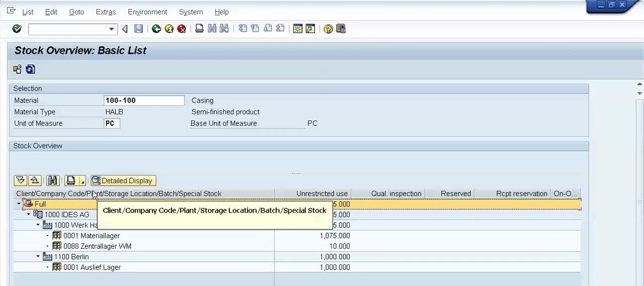This screenshot has width=644, height=286.
Task: Click the new selection icon under the title
Action: point(18,69)
